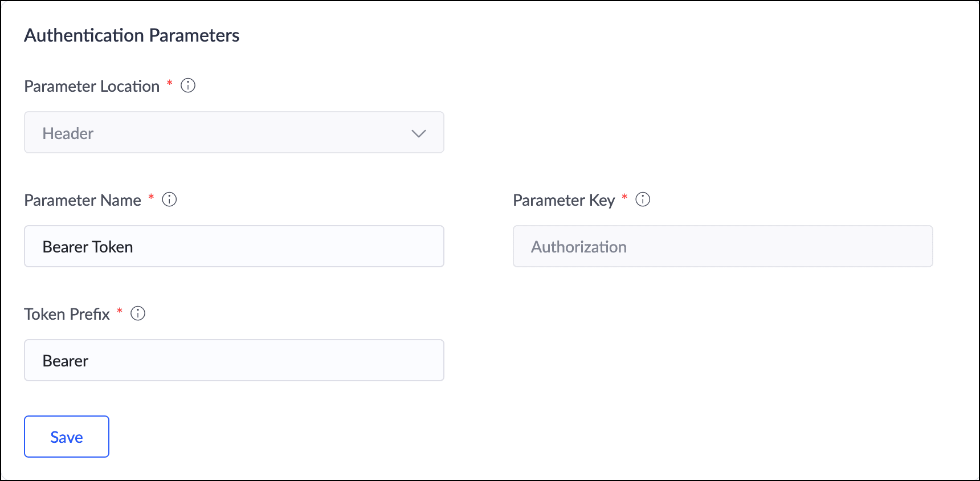Click the Parameter Key field showing Authorization

coord(722,246)
